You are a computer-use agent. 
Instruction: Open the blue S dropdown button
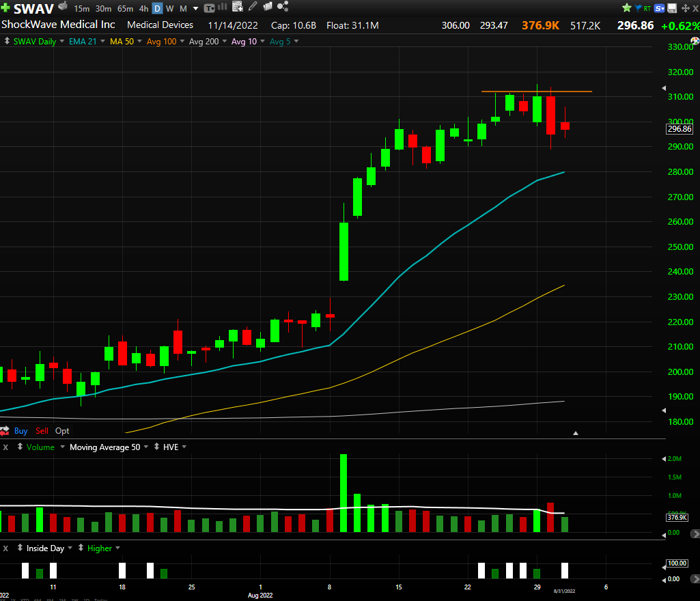point(660,8)
